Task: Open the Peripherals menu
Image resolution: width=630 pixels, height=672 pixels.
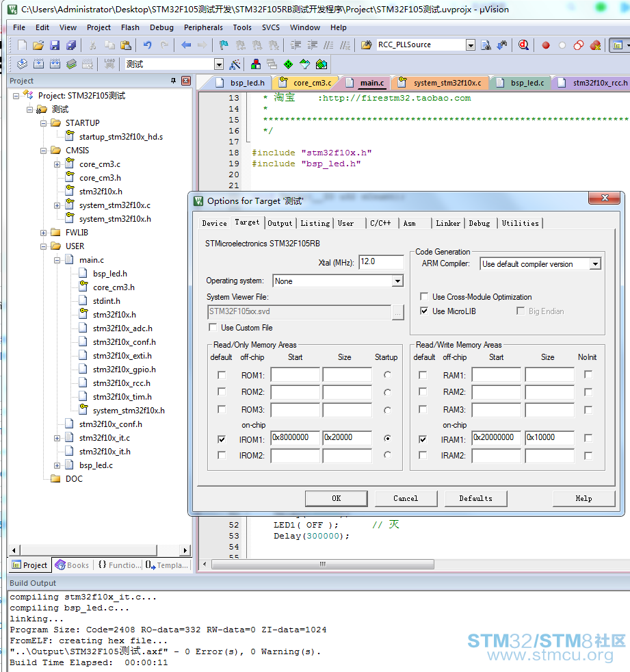Action: click(x=203, y=27)
